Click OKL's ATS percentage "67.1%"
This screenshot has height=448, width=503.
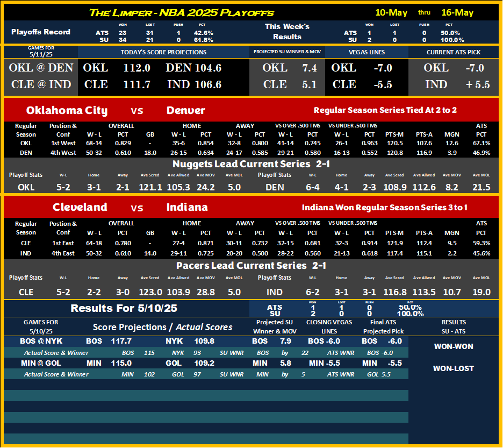(482, 143)
